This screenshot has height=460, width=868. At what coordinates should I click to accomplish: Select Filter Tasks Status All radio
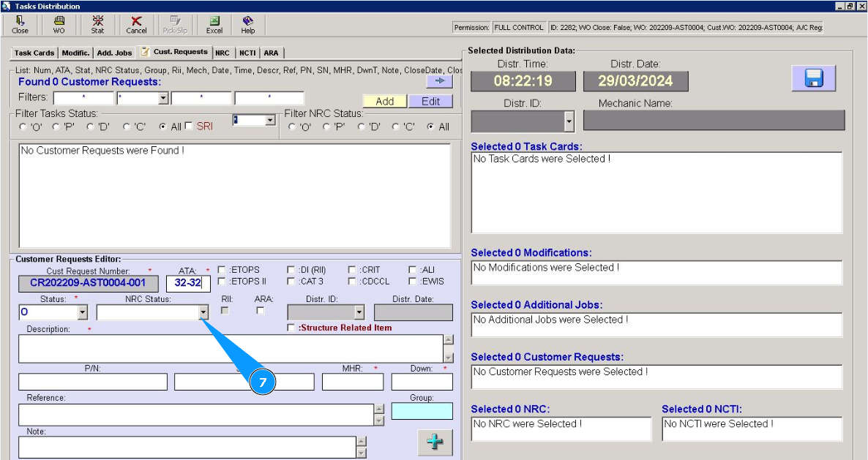tap(162, 127)
